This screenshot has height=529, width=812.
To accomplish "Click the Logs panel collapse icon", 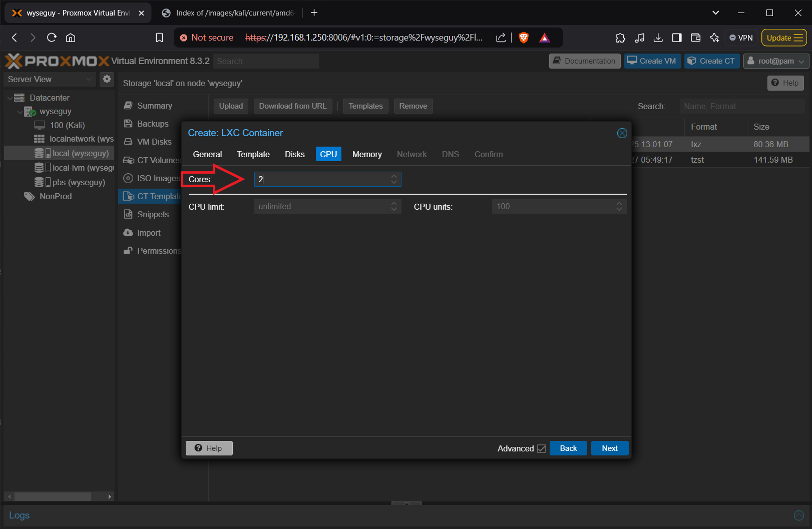I will click(799, 515).
